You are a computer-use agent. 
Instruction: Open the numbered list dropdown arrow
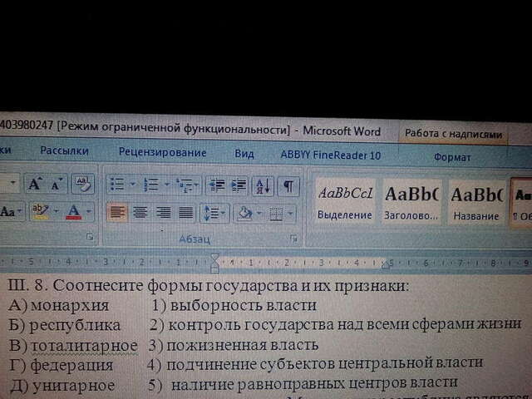click(x=167, y=185)
